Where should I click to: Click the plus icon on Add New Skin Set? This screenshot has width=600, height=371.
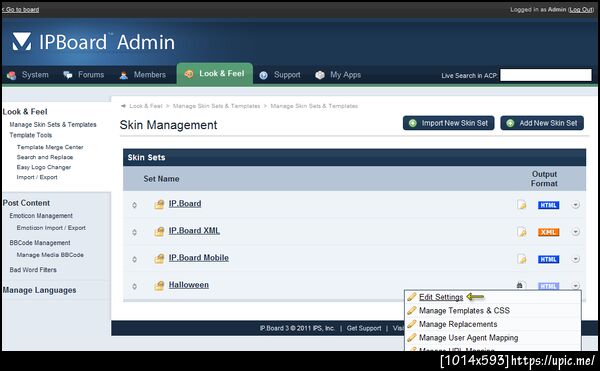(x=510, y=123)
